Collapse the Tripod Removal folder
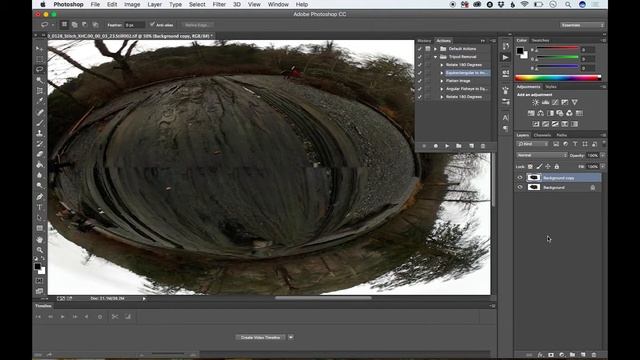 click(436, 57)
